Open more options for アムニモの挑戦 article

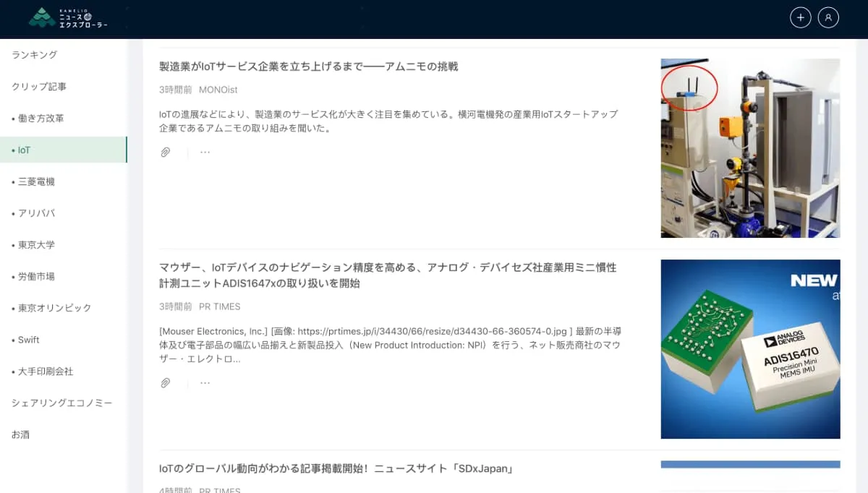(x=205, y=153)
